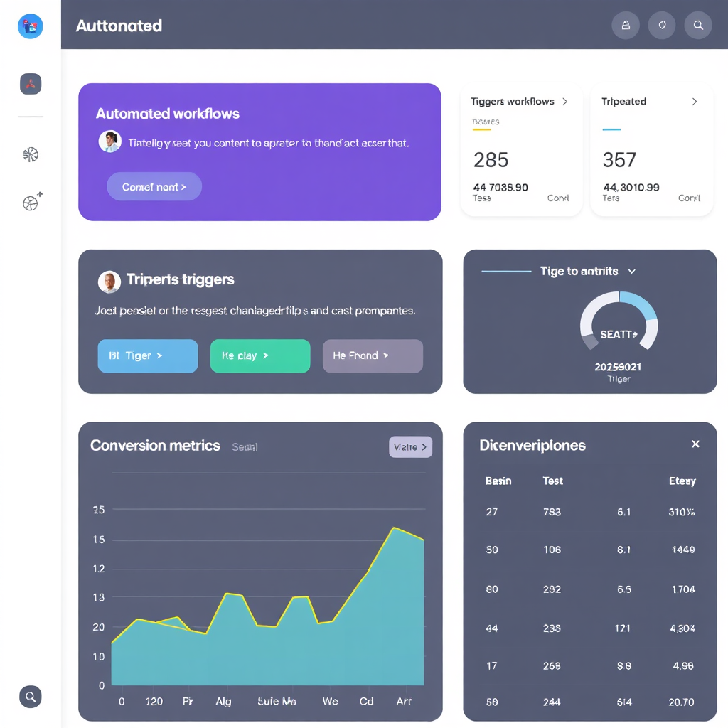The width and height of the screenshot is (728, 728).
Task: Click the blue Tiger button
Action: click(148, 356)
